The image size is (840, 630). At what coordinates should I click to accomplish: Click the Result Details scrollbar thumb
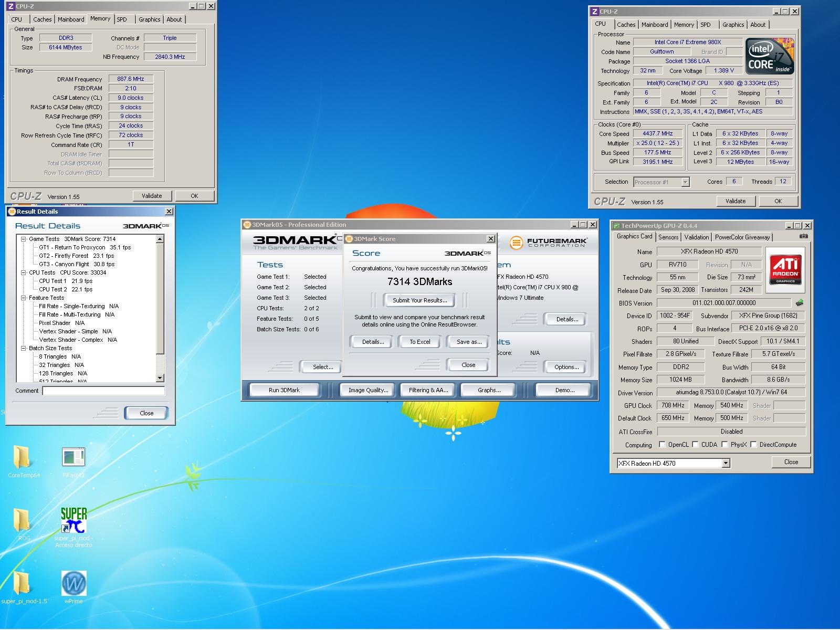tap(160, 299)
